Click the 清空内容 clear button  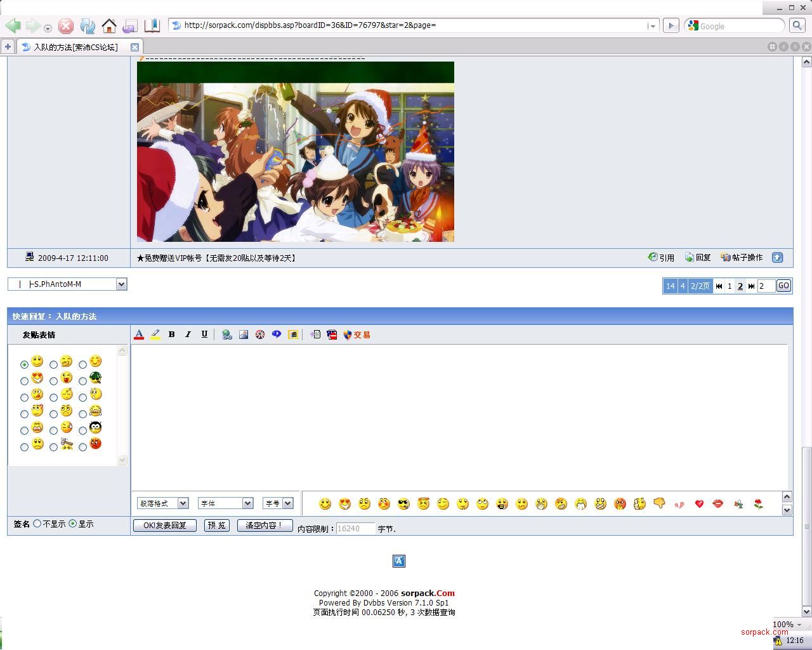(265, 526)
